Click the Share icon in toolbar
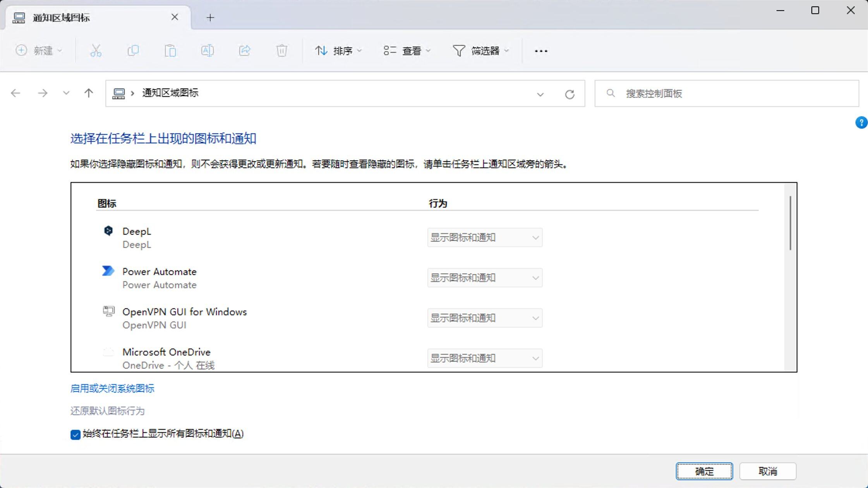This screenshot has width=868, height=488. tap(245, 51)
